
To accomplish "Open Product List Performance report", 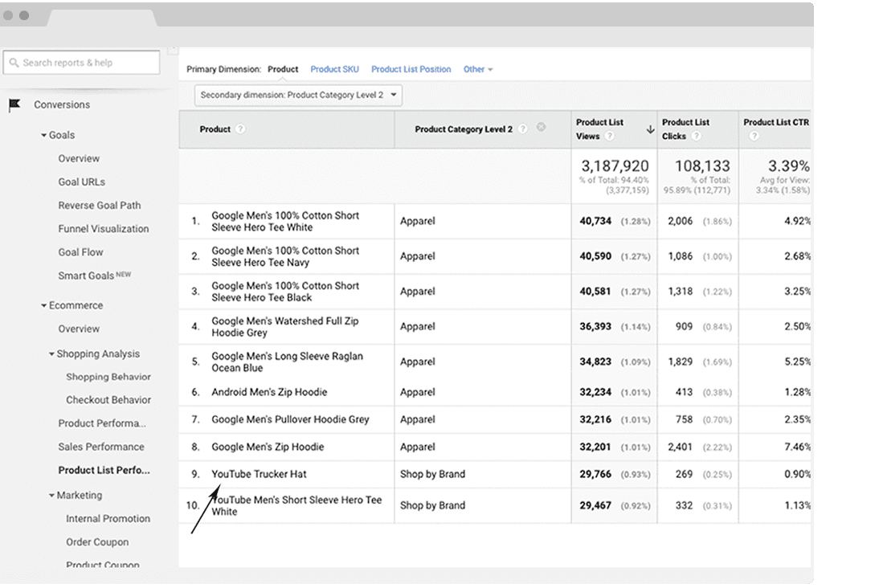I will point(104,470).
